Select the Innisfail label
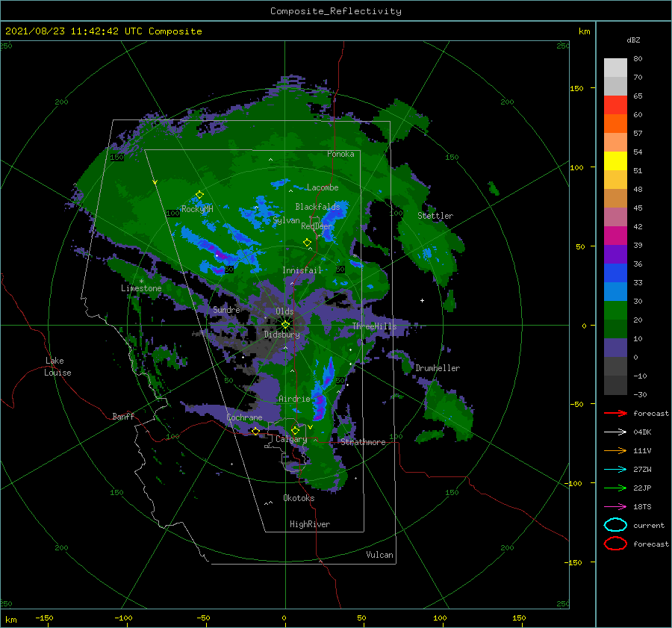The image size is (672, 628). (302, 270)
